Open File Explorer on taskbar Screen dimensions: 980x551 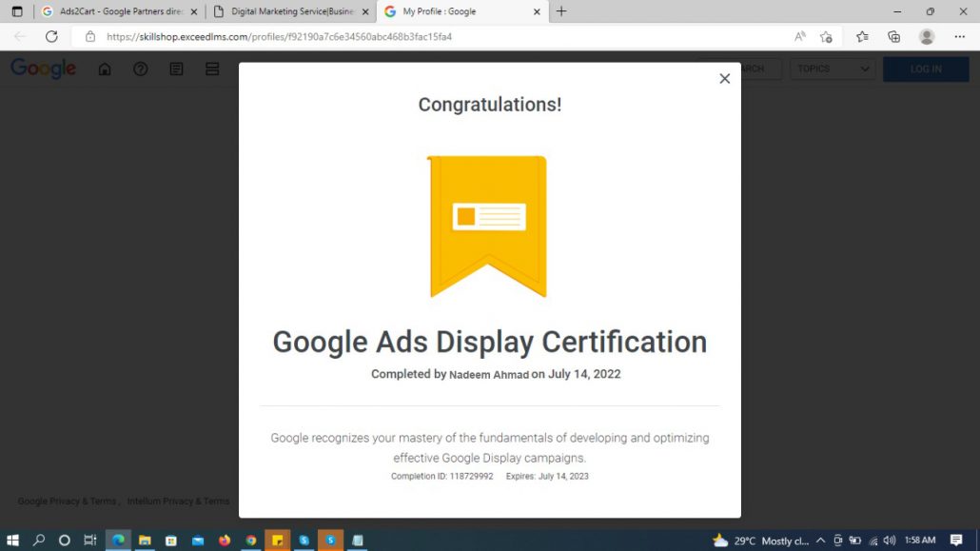click(x=145, y=540)
